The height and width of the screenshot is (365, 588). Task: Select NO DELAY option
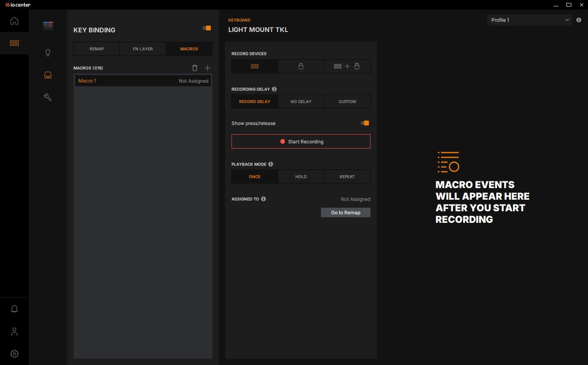pyautogui.click(x=301, y=101)
